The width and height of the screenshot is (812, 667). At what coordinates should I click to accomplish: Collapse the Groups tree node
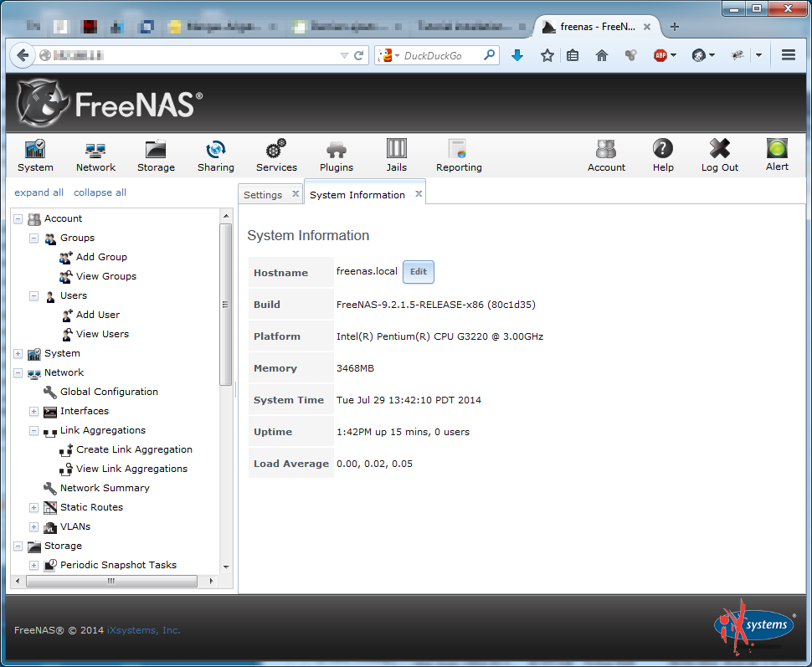[x=33, y=239]
